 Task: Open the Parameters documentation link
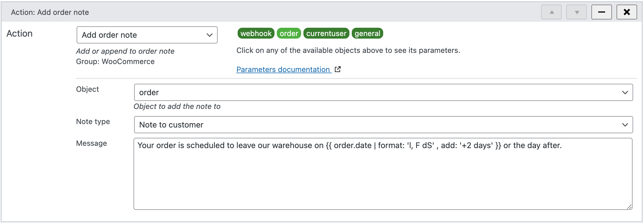point(283,69)
